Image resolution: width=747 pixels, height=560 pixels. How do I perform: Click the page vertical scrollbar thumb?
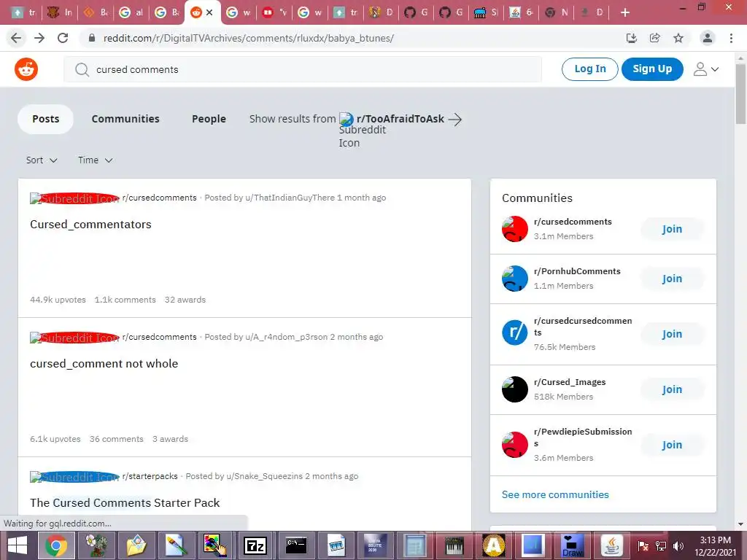(x=740, y=93)
